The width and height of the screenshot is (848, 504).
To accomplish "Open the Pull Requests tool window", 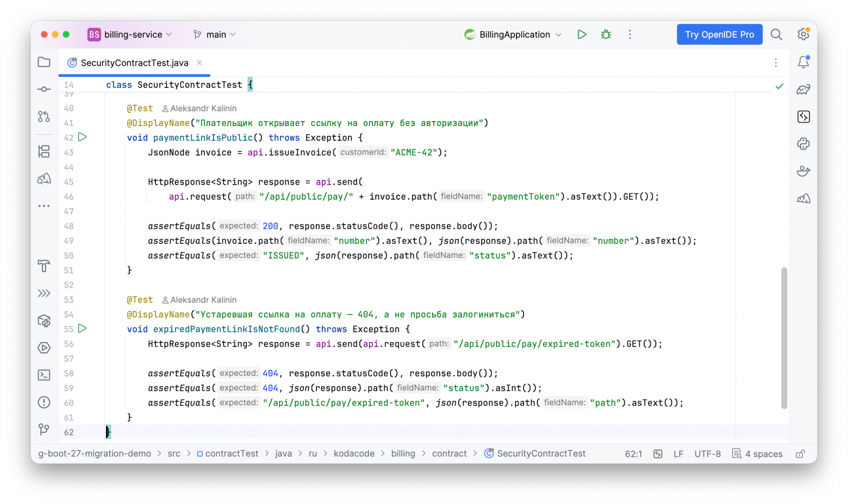I will (x=44, y=116).
